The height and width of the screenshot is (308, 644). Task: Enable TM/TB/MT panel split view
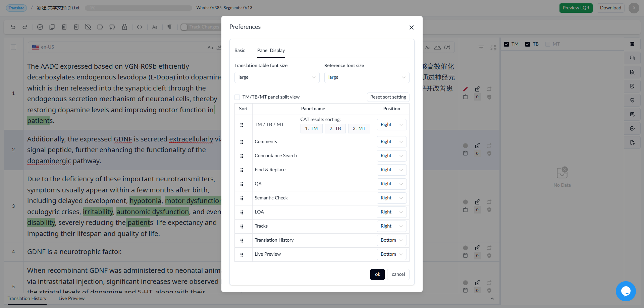pyautogui.click(x=237, y=97)
